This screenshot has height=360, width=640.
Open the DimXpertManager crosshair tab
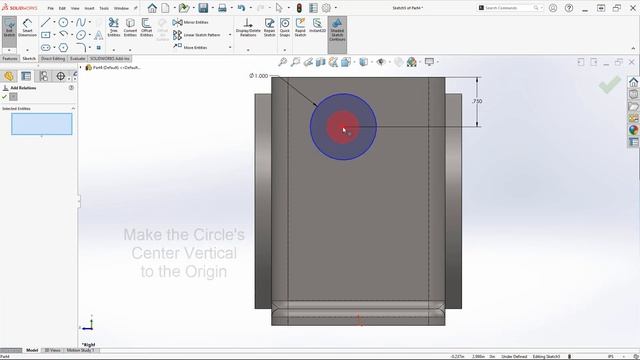point(61,76)
